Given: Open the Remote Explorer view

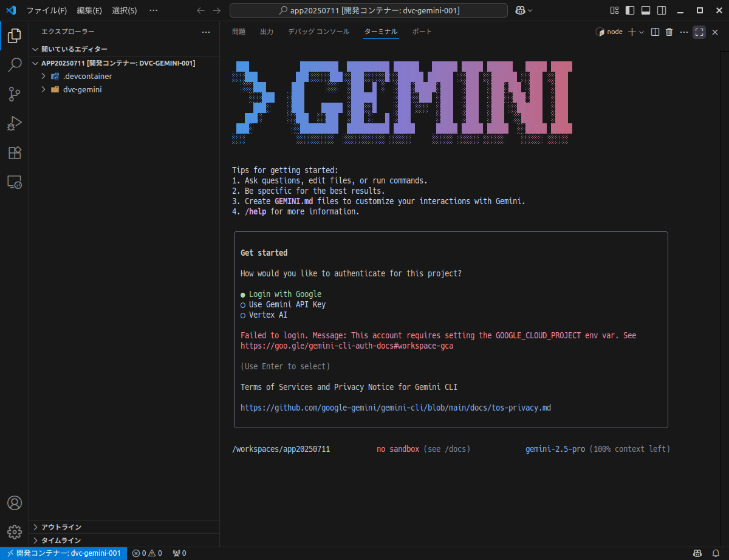Looking at the screenshot, I should 15,182.
